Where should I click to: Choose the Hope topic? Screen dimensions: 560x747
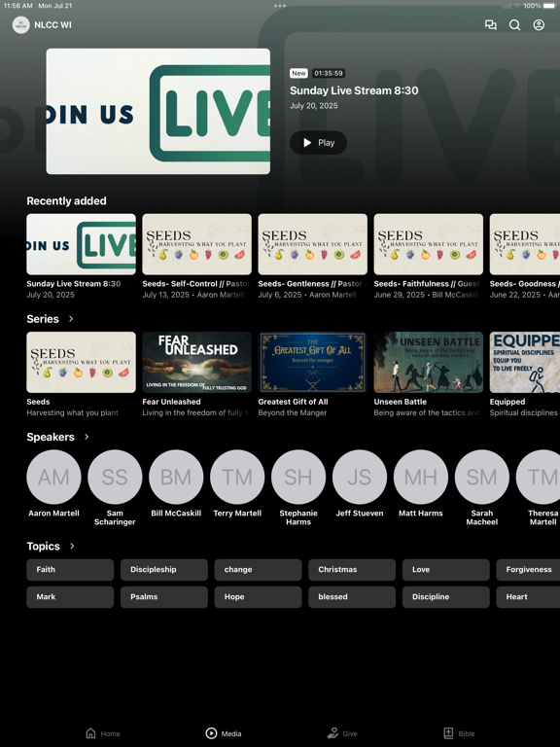[258, 597]
